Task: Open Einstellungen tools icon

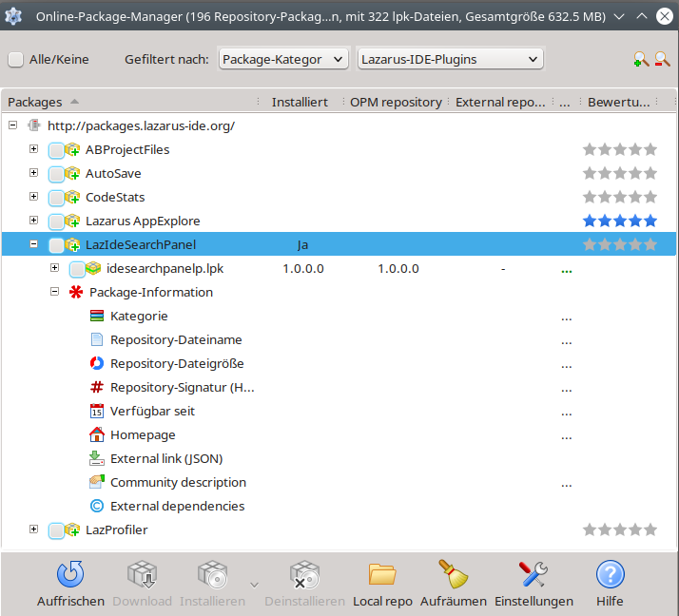Action: [533, 574]
